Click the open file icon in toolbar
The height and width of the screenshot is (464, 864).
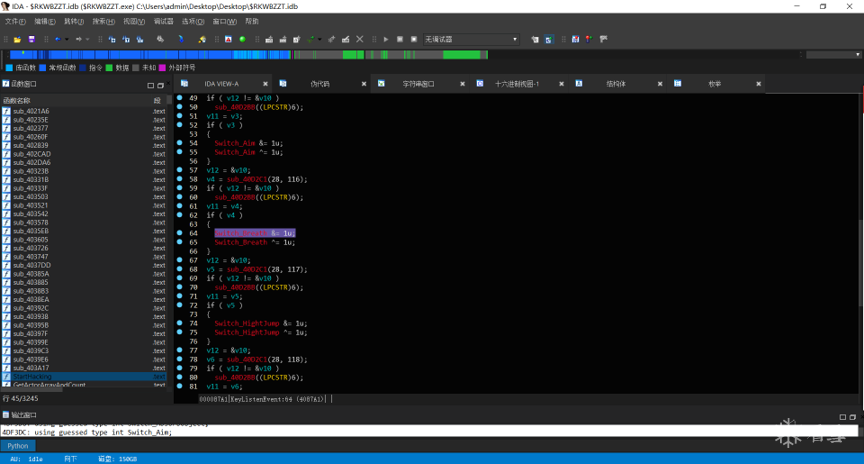point(19,40)
